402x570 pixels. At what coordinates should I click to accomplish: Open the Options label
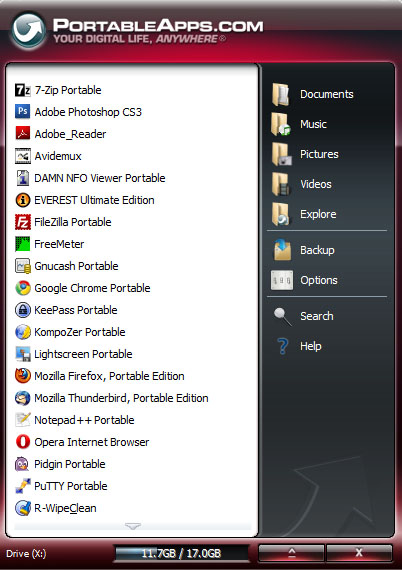pyautogui.click(x=319, y=280)
